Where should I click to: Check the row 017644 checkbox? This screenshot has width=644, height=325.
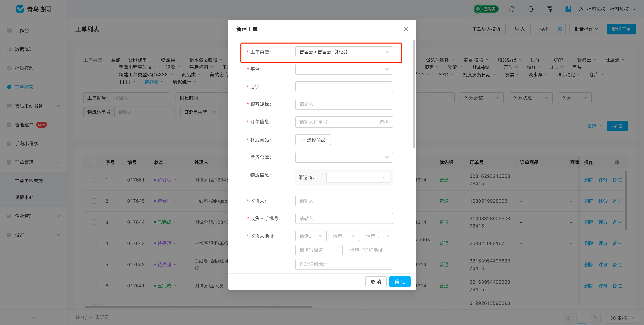(94, 222)
